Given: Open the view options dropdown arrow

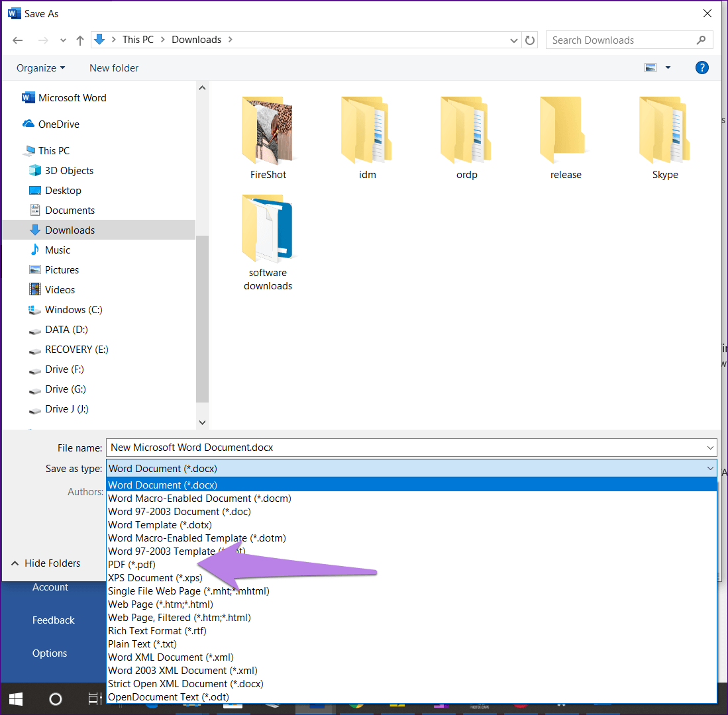Looking at the screenshot, I should pos(668,68).
